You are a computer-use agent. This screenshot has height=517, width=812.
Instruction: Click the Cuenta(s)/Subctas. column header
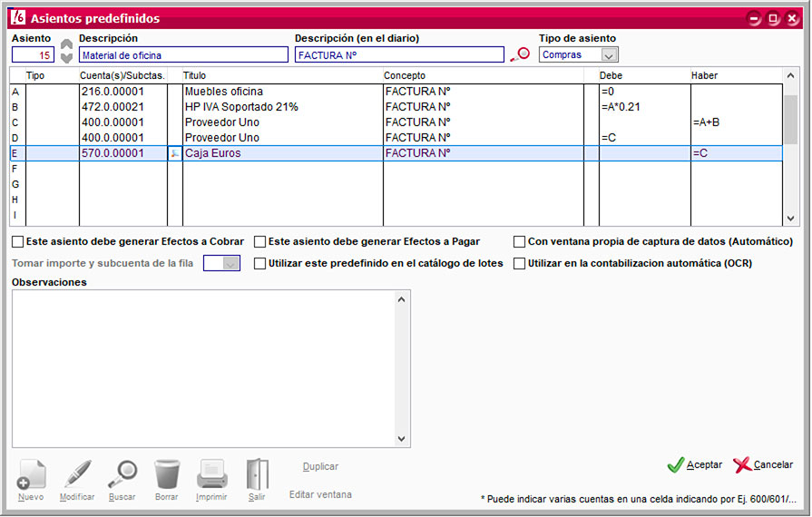[x=122, y=75]
